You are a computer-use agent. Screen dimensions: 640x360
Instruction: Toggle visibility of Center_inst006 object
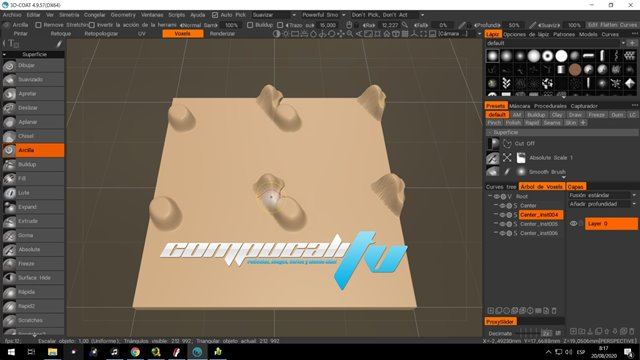[502, 233]
